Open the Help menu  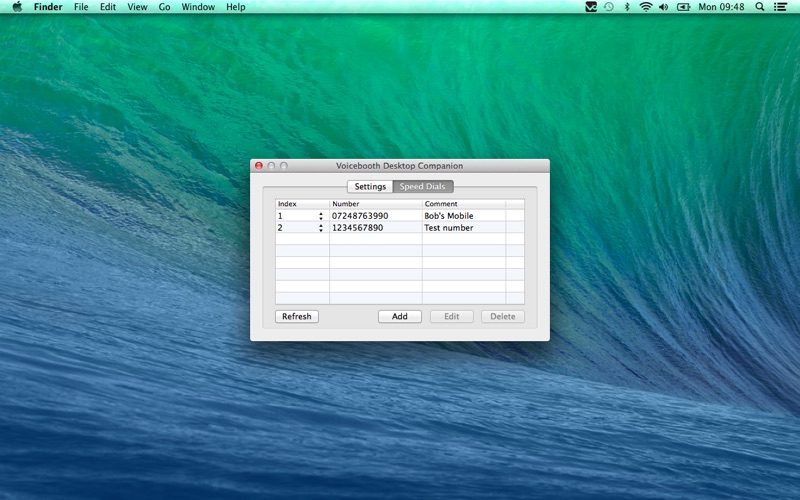[236, 7]
